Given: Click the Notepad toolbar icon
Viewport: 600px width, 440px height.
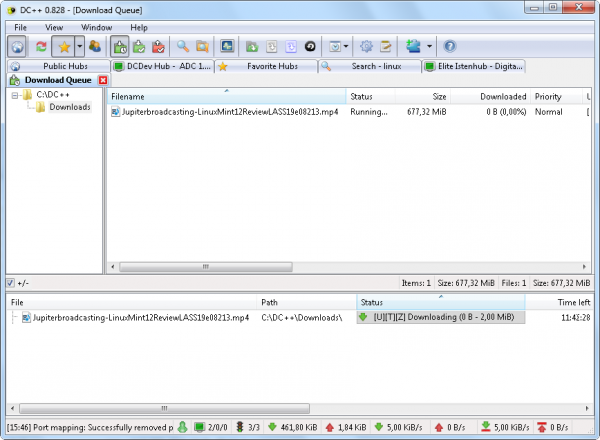Looking at the screenshot, I should coord(385,46).
